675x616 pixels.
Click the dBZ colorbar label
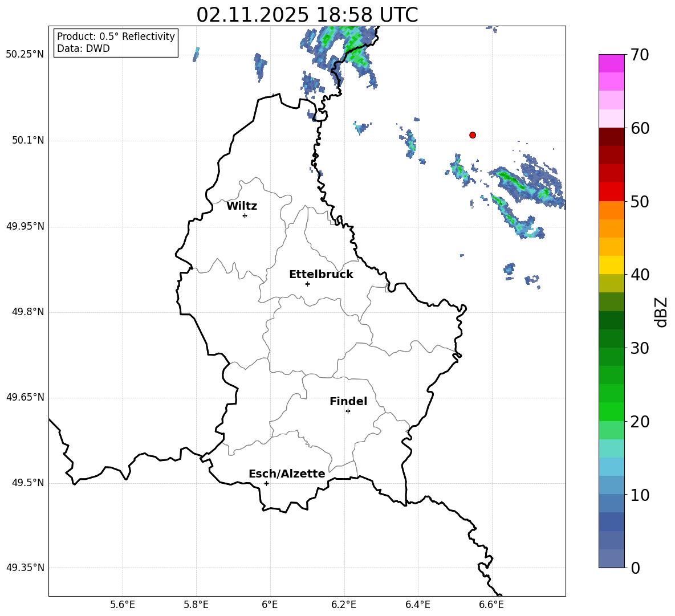662,312
